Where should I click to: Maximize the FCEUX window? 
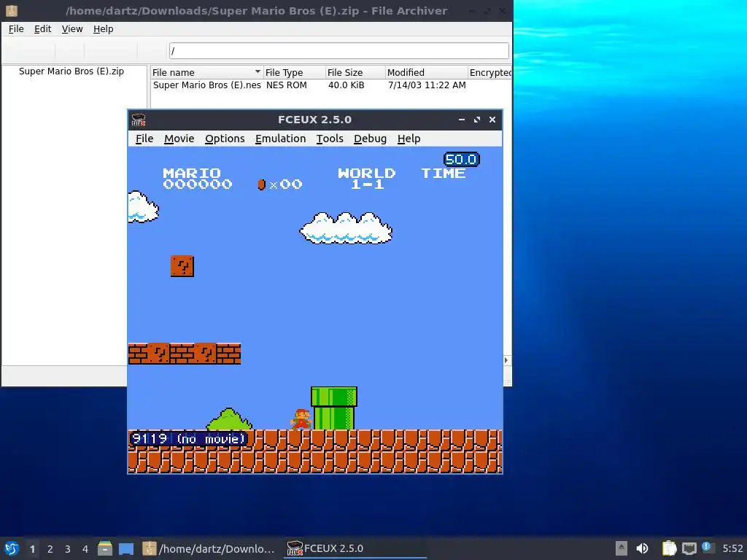[477, 120]
